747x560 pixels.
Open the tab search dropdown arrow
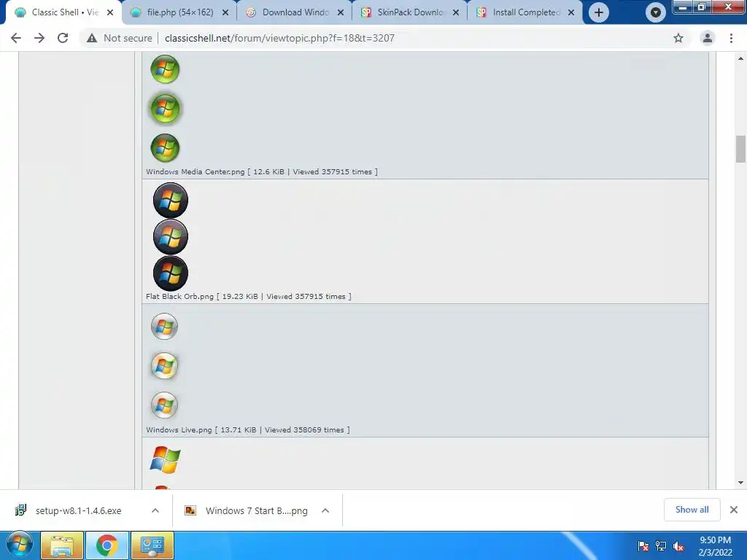tap(656, 13)
